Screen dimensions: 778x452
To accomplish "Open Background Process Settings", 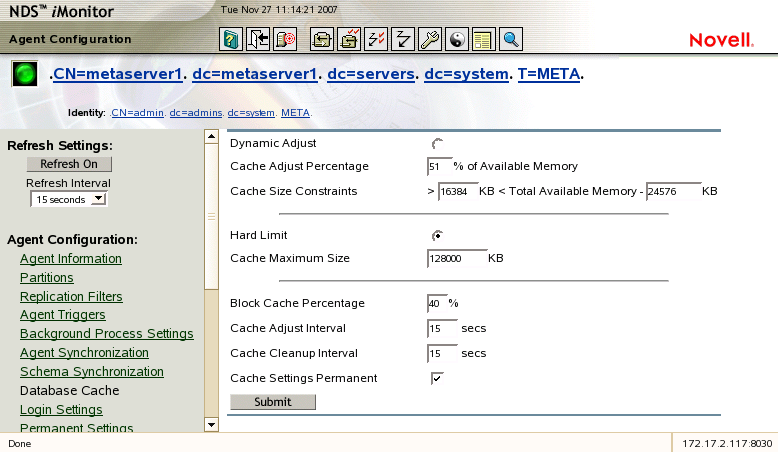I will pyautogui.click(x=107, y=334).
